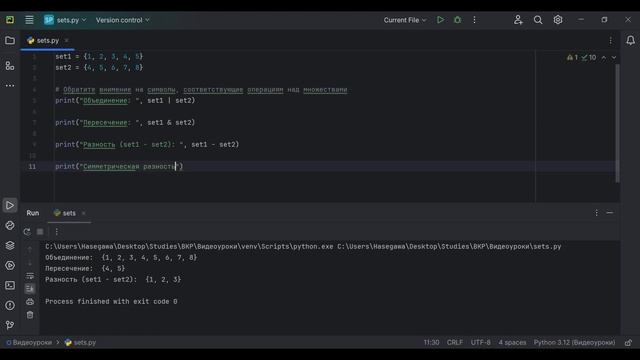Open the Project tool window folder icon
Image resolution: width=640 pixels, height=360 pixels.
click(x=10, y=40)
